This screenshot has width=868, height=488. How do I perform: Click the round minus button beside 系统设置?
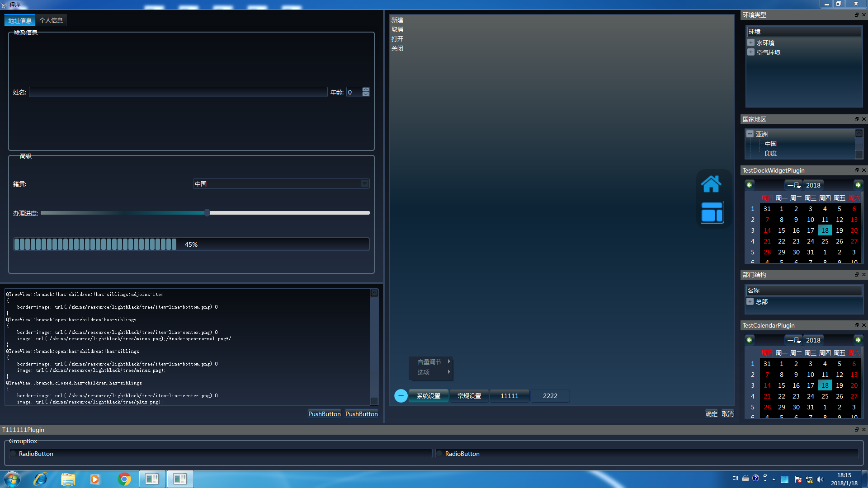[x=401, y=396]
